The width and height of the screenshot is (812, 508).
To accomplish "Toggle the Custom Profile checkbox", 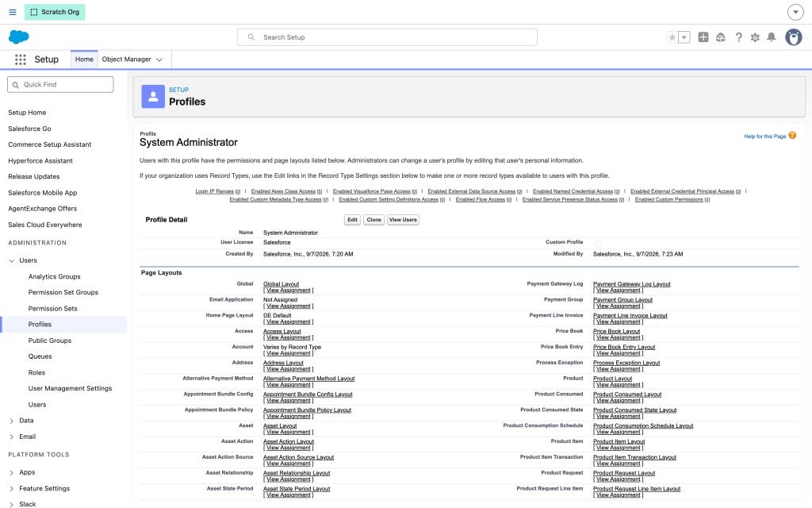I will 598,243.
